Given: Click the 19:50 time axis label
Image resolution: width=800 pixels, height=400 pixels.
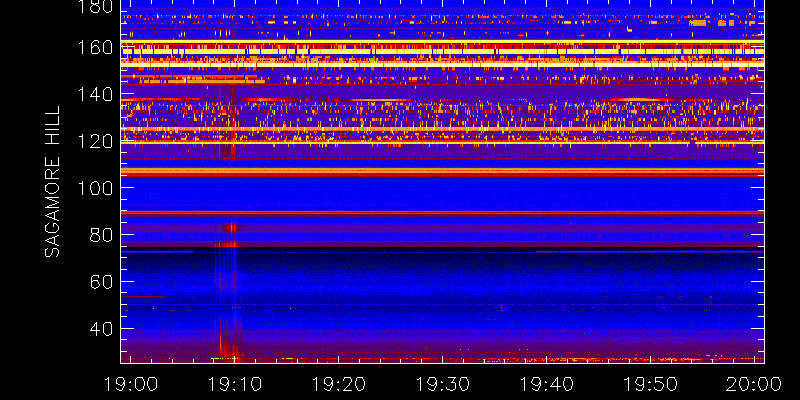Looking at the screenshot, I should [x=650, y=384].
